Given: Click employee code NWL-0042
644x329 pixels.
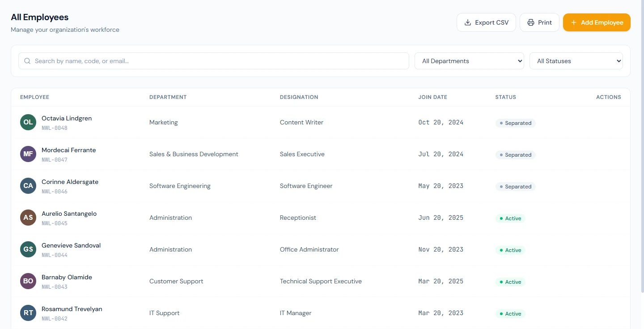Looking at the screenshot, I should (x=55, y=319).
